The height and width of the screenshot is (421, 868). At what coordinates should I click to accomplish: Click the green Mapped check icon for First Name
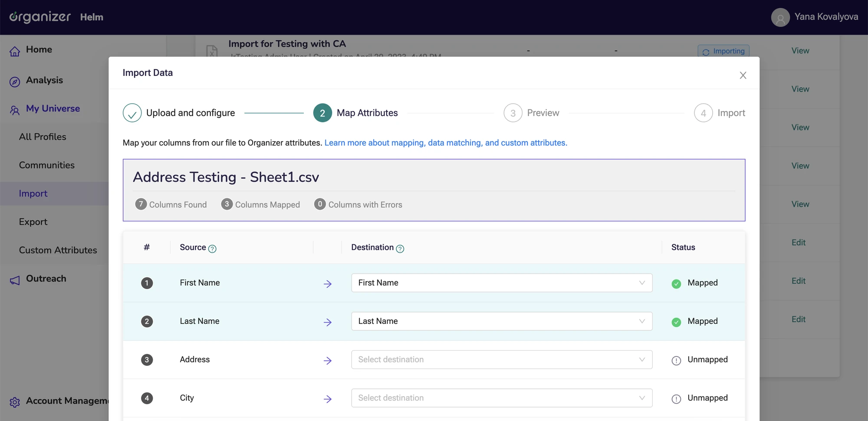[676, 284]
